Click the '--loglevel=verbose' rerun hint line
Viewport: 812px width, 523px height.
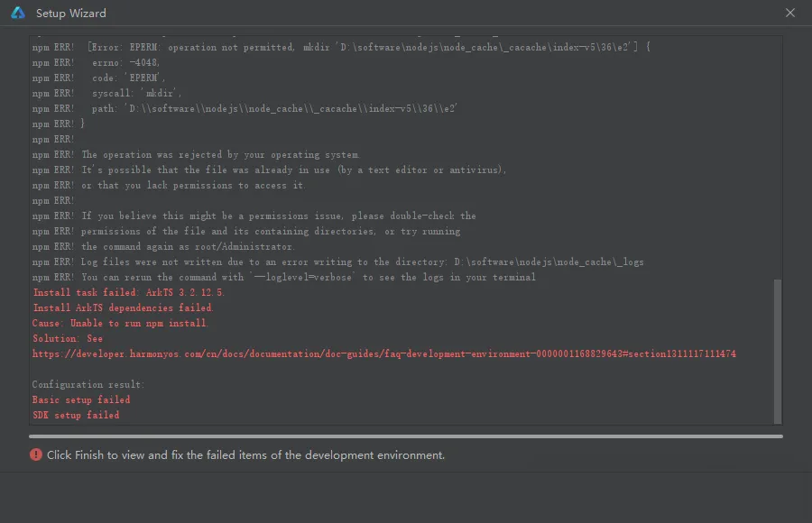[x=284, y=277]
